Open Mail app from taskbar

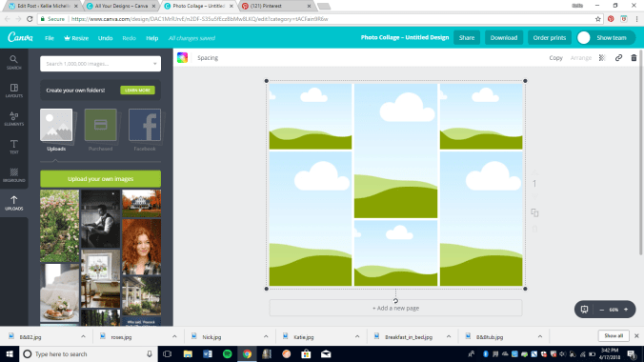(326, 353)
